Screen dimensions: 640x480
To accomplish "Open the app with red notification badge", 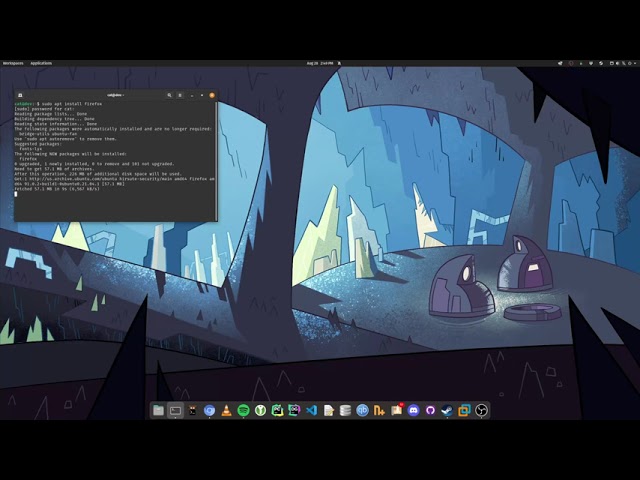I will (396, 410).
